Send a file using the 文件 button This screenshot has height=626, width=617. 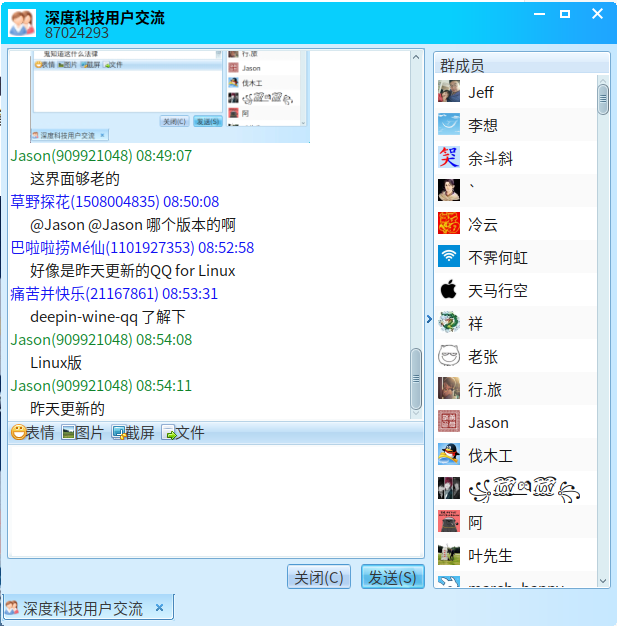pyautogui.click(x=183, y=433)
